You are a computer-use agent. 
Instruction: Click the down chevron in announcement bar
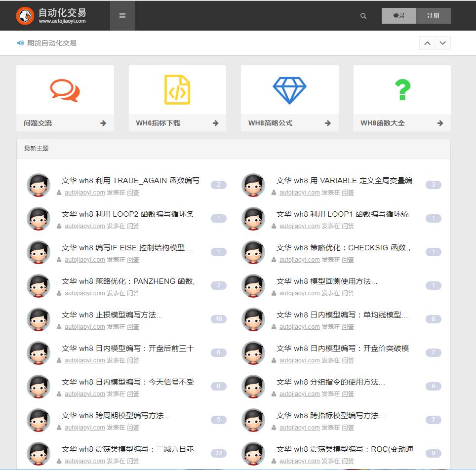click(442, 43)
